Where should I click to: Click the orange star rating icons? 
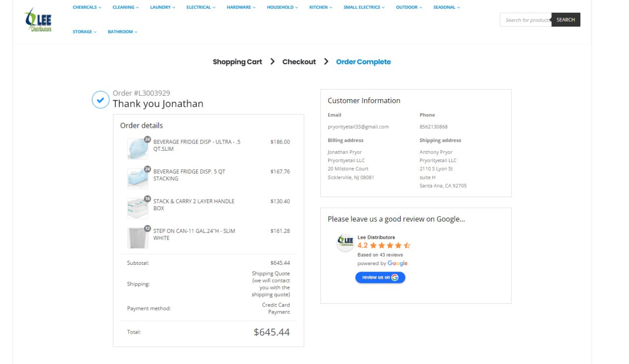(x=390, y=246)
